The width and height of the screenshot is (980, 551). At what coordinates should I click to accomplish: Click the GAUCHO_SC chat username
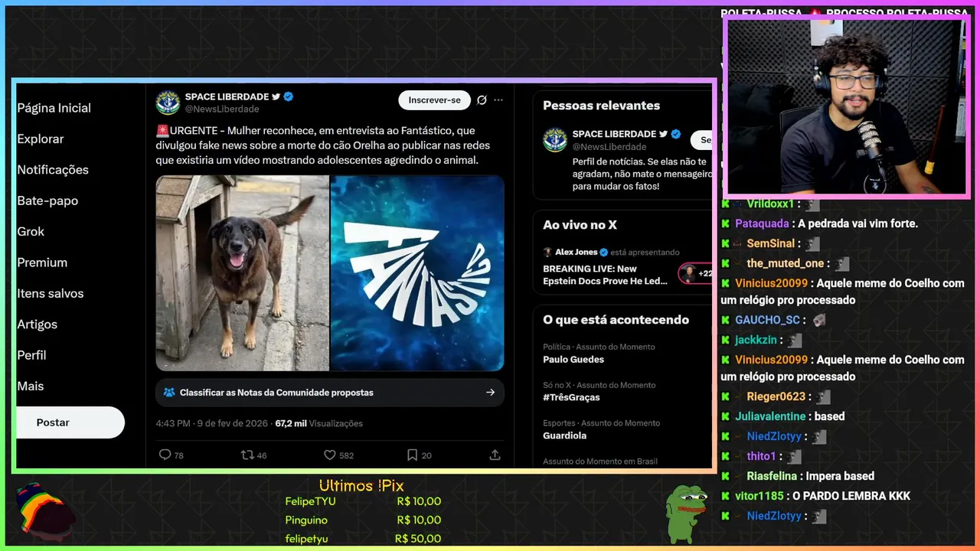coord(767,320)
